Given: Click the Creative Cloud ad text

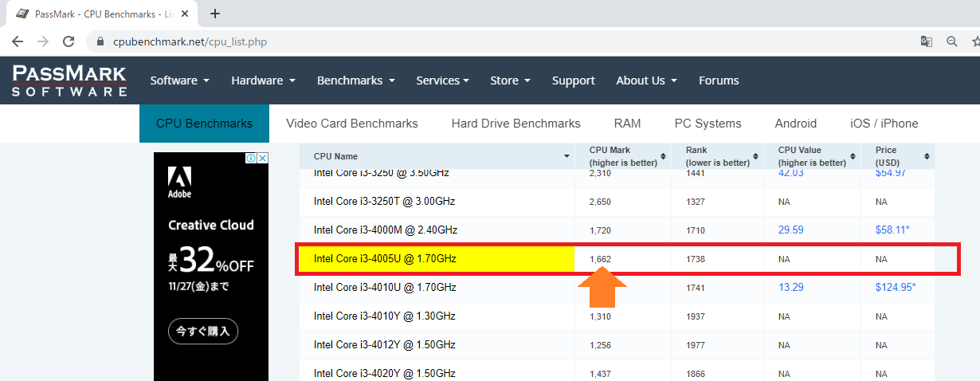Looking at the screenshot, I should point(211,225).
